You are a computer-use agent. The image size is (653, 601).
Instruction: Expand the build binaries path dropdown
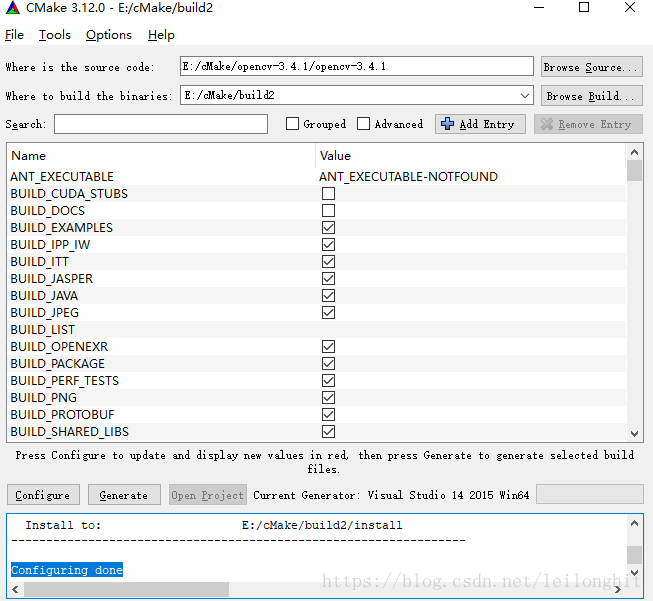tap(525, 96)
